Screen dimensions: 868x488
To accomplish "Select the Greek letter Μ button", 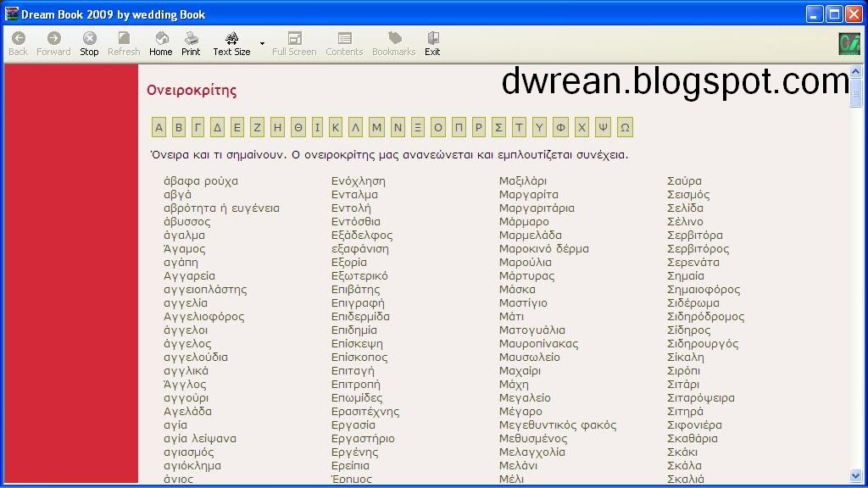I will click(376, 127).
